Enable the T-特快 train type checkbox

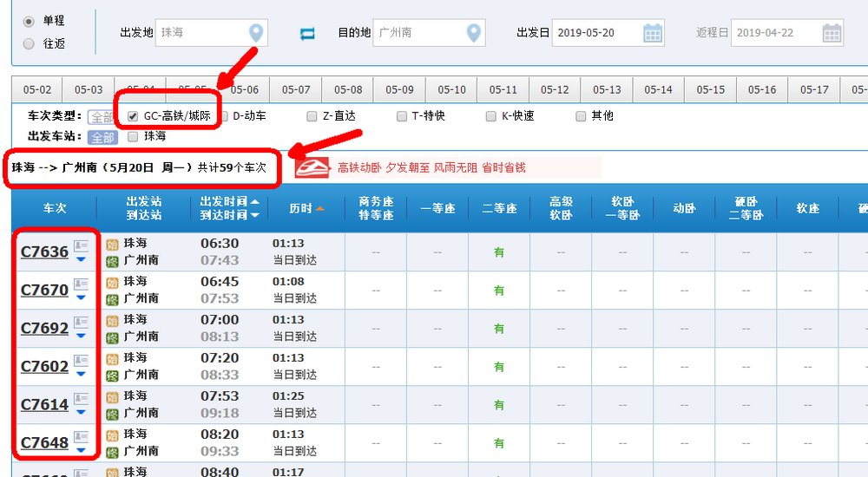402,116
